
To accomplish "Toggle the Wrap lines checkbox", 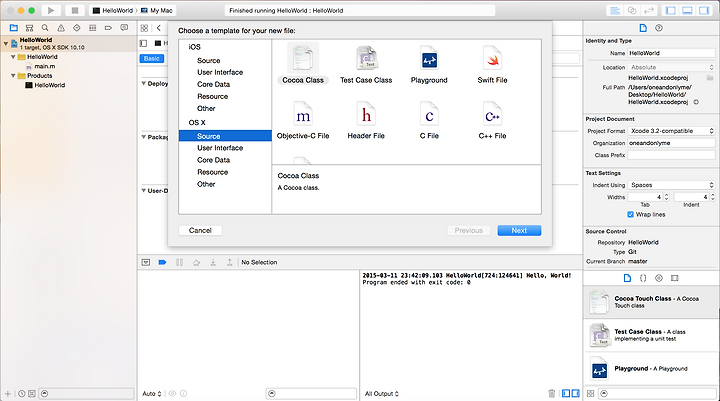I will click(630, 215).
